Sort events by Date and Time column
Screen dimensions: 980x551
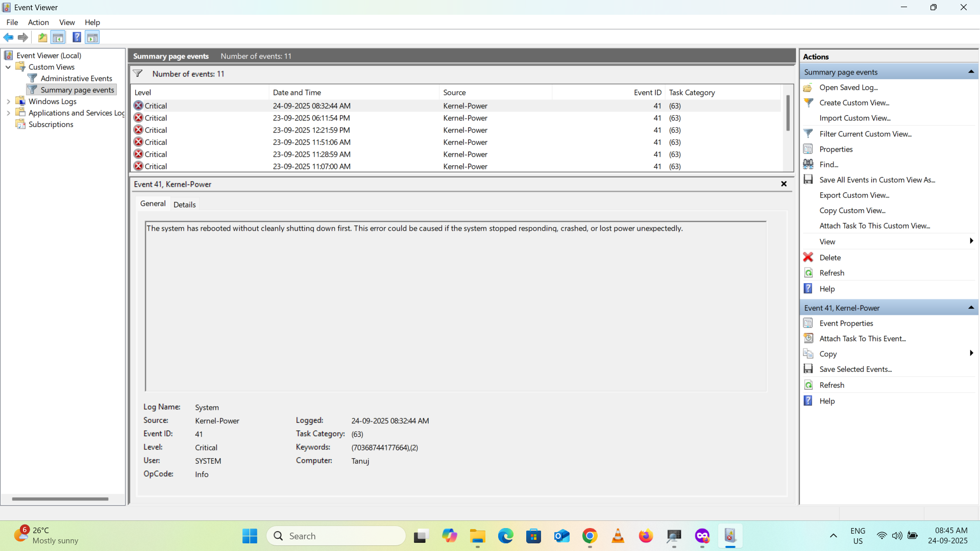[297, 92]
